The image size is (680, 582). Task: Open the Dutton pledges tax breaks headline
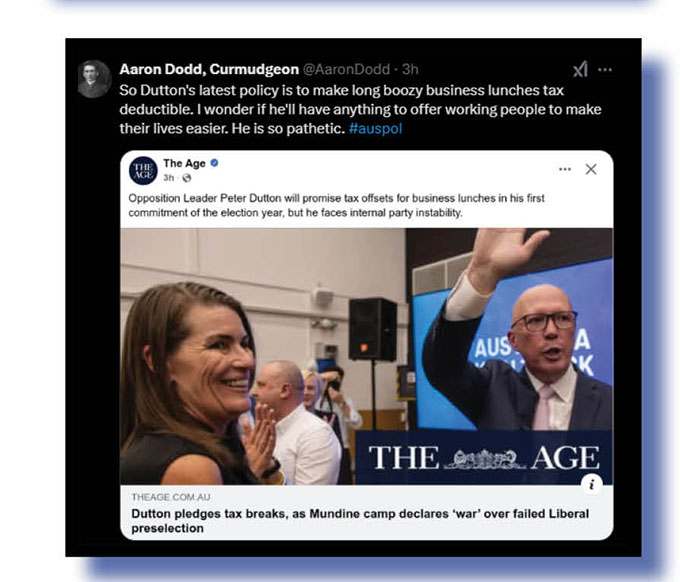pos(360,521)
